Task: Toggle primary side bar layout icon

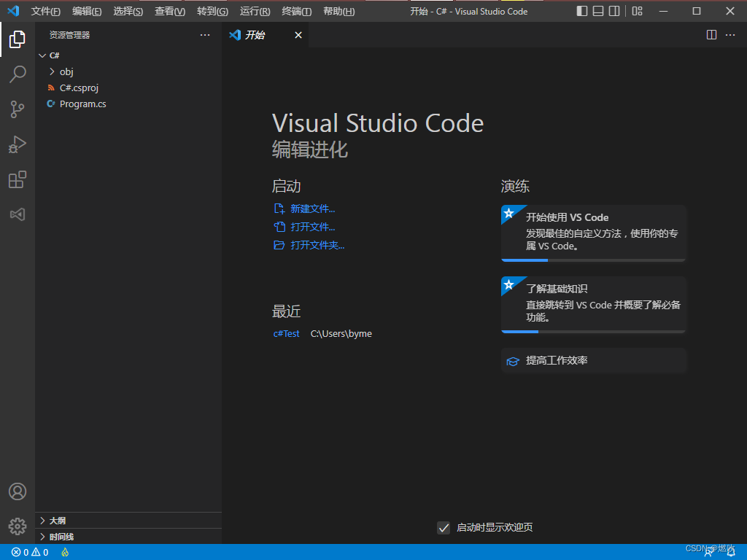Action: point(581,11)
